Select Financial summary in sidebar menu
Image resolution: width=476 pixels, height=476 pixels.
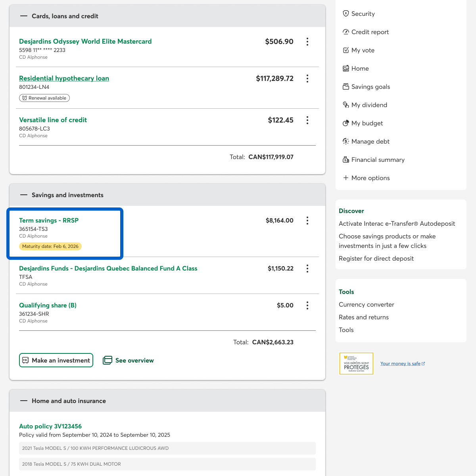point(378,160)
